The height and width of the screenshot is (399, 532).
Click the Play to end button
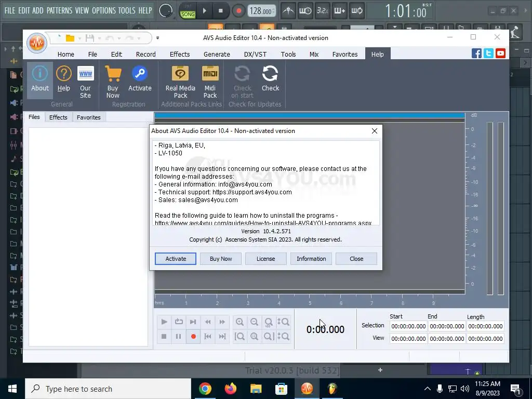[193, 322]
